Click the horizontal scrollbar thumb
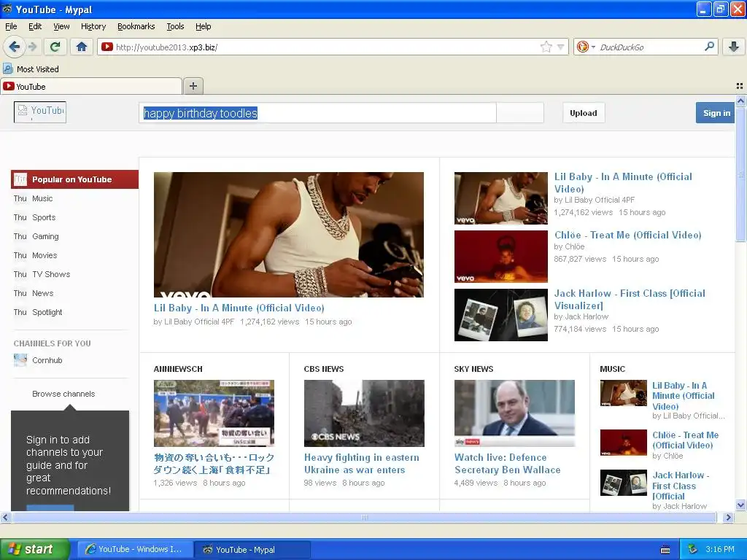 (x=365, y=517)
